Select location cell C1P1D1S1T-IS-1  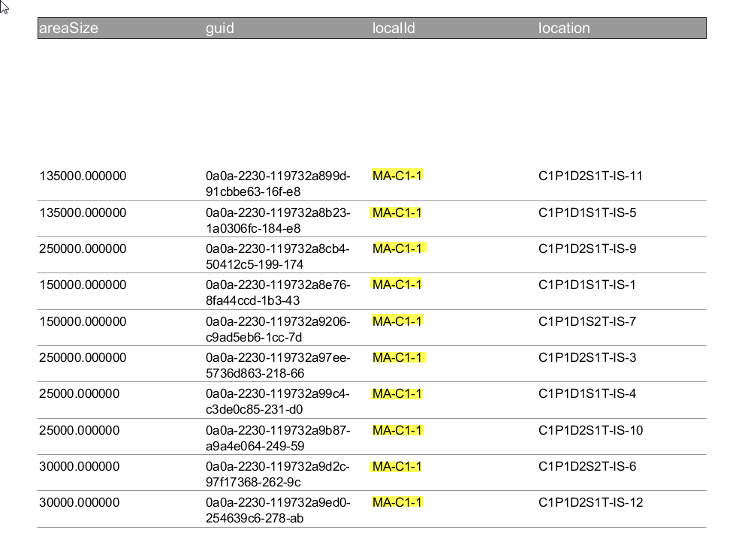(587, 285)
